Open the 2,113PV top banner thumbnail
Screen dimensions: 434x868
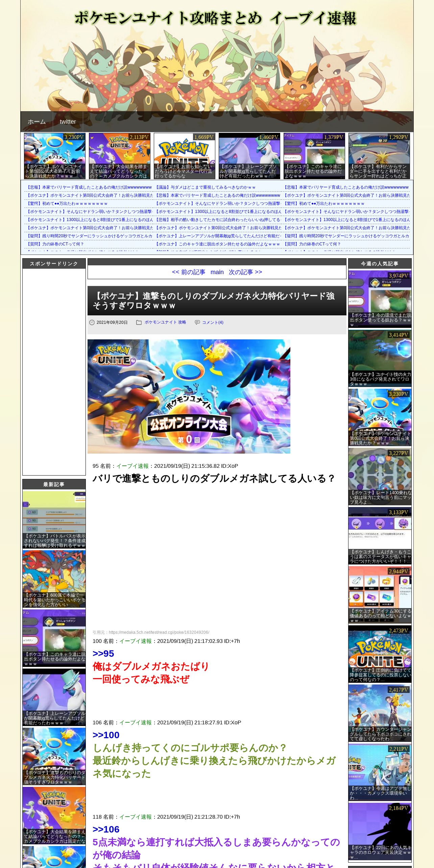click(120, 156)
